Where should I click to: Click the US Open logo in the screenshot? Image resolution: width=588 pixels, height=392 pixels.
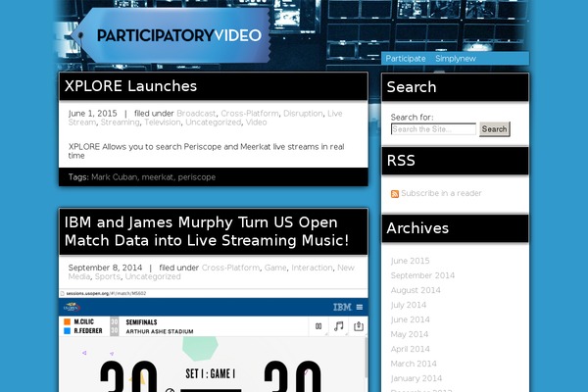[72, 307]
